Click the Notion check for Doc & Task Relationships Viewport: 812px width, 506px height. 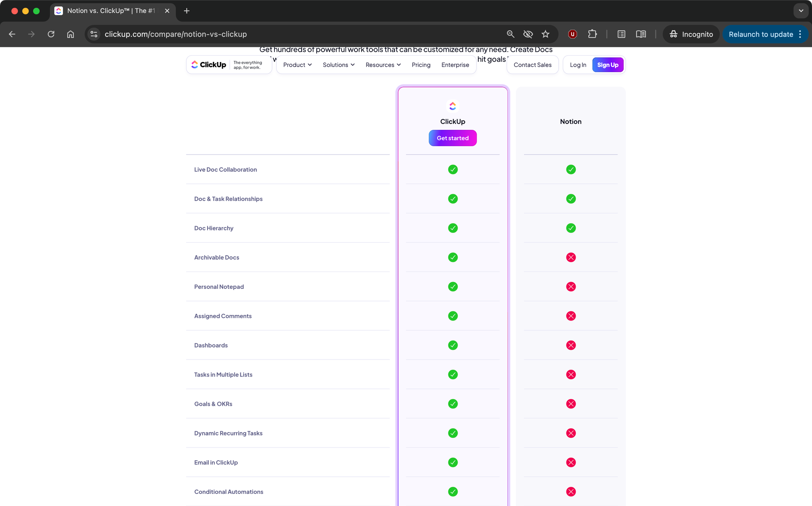[571, 199]
